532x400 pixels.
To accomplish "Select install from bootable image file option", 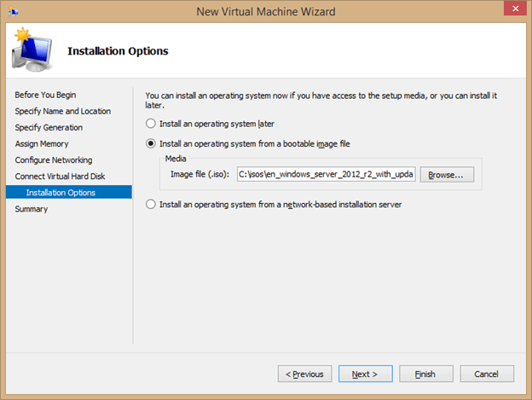I will (x=152, y=143).
